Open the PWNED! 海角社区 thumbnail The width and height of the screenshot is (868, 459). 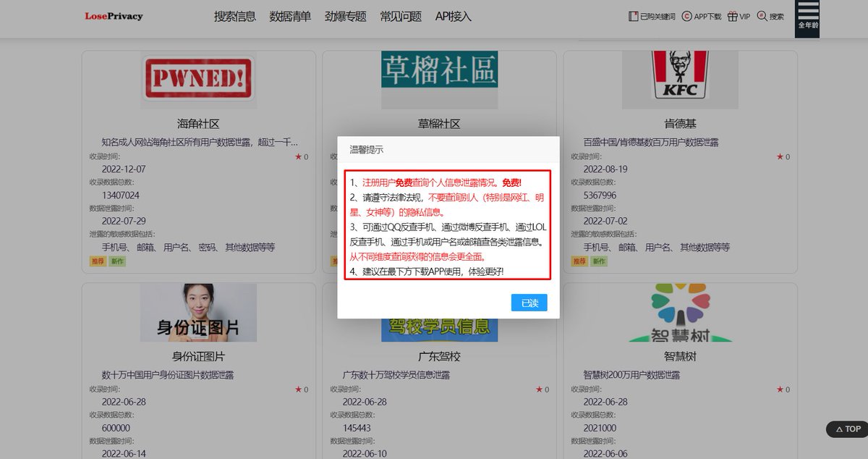point(198,79)
